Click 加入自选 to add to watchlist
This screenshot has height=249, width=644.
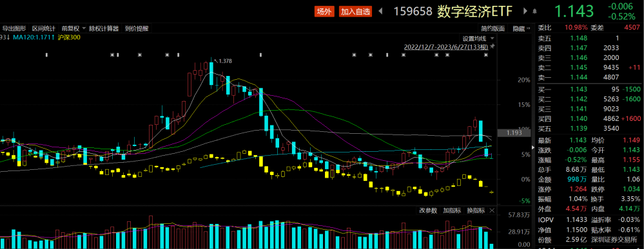click(x=356, y=12)
